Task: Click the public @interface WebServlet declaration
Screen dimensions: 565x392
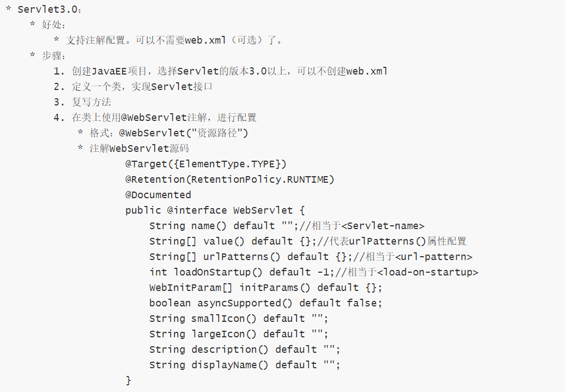Action: pyautogui.click(x=215, y=210)
